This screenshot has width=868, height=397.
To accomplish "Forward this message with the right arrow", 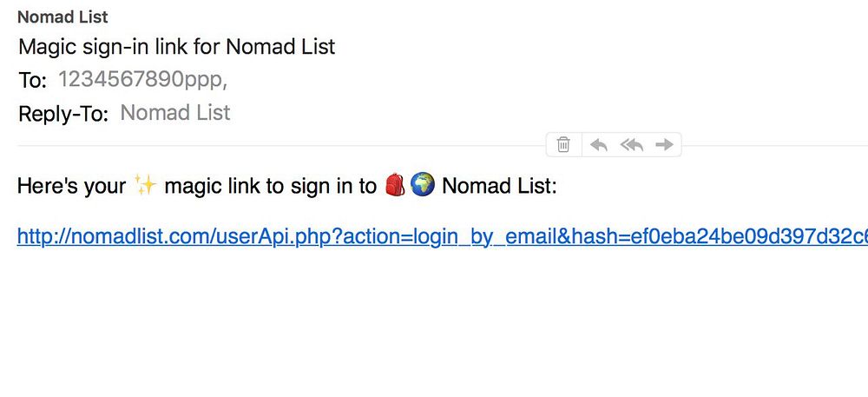I will (664, 144).
